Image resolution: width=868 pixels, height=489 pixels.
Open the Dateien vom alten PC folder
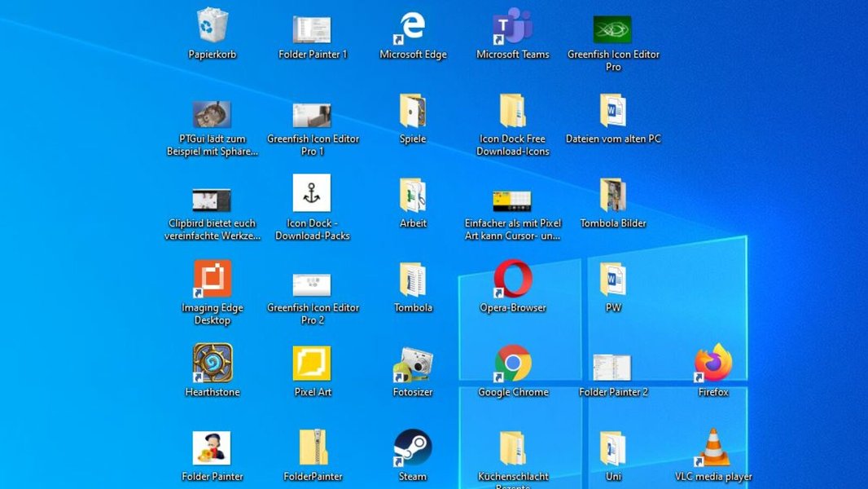612,112
